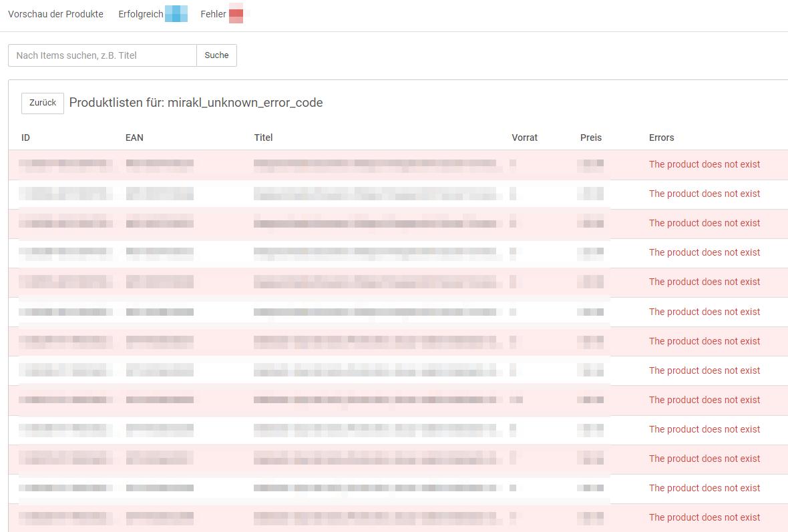Click the blurred title in the first row

(377, 164)
